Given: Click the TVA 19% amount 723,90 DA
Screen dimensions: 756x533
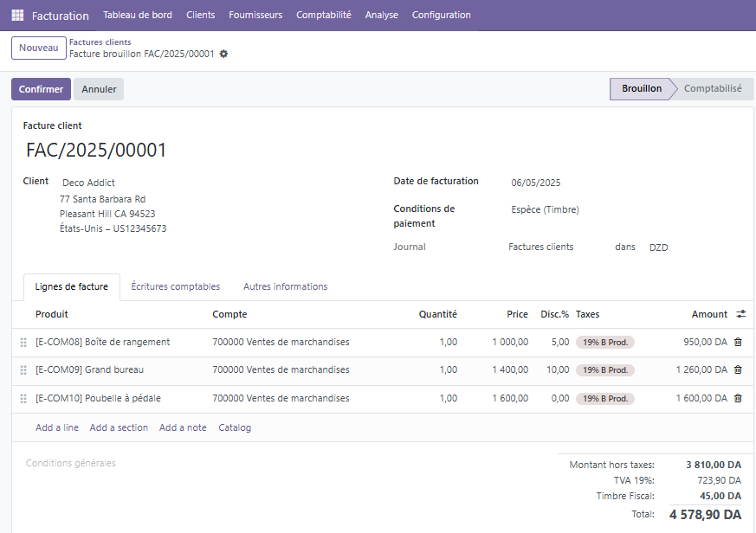Looking at the screenshot, I should (719, 480).
